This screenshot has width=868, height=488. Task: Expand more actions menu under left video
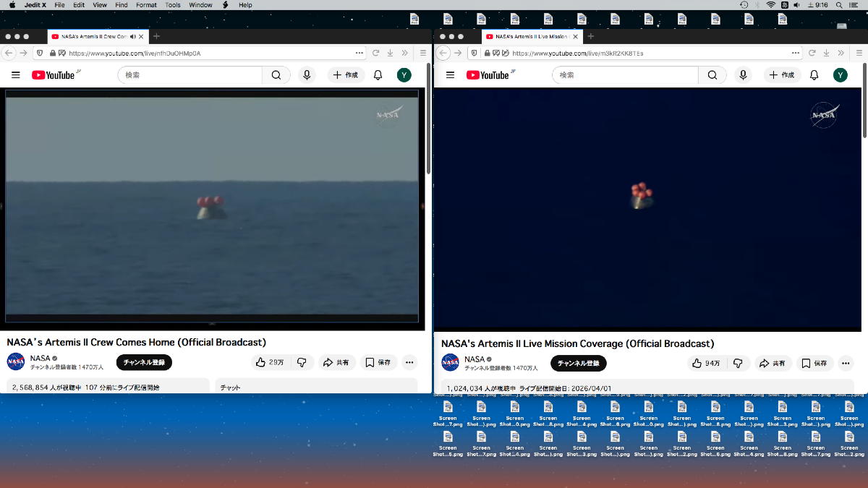[x=409, y=362]
